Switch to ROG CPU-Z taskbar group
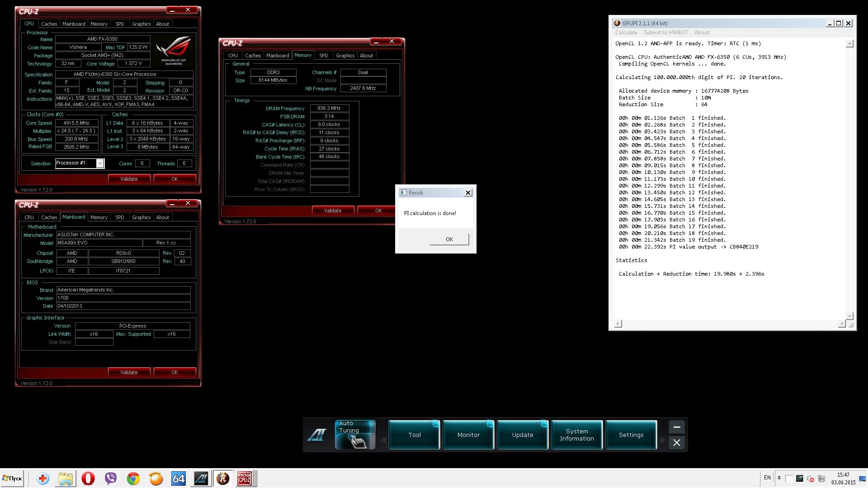 coord(245,479)
